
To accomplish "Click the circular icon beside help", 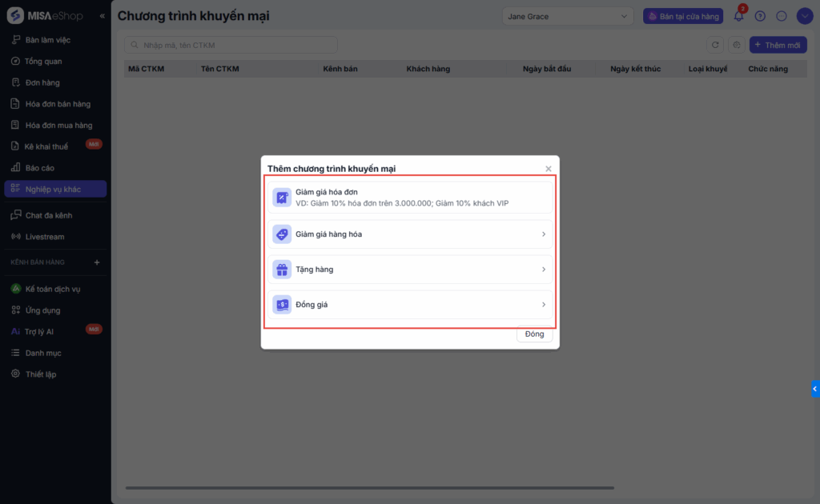I will [782, 16].
